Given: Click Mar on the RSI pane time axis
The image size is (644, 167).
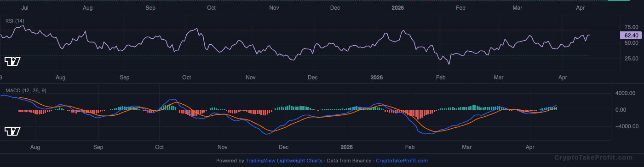Looking at the screenshot, I should 499,78.
